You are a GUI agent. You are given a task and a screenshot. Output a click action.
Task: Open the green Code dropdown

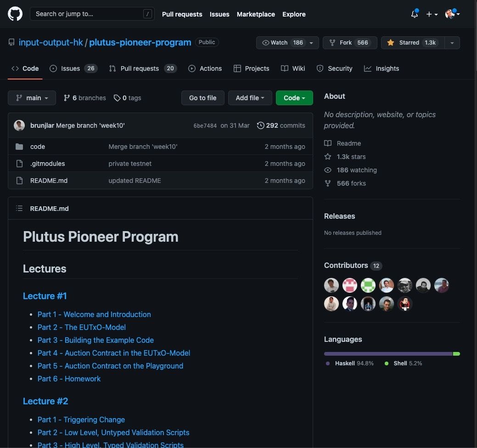coord(294,98)
